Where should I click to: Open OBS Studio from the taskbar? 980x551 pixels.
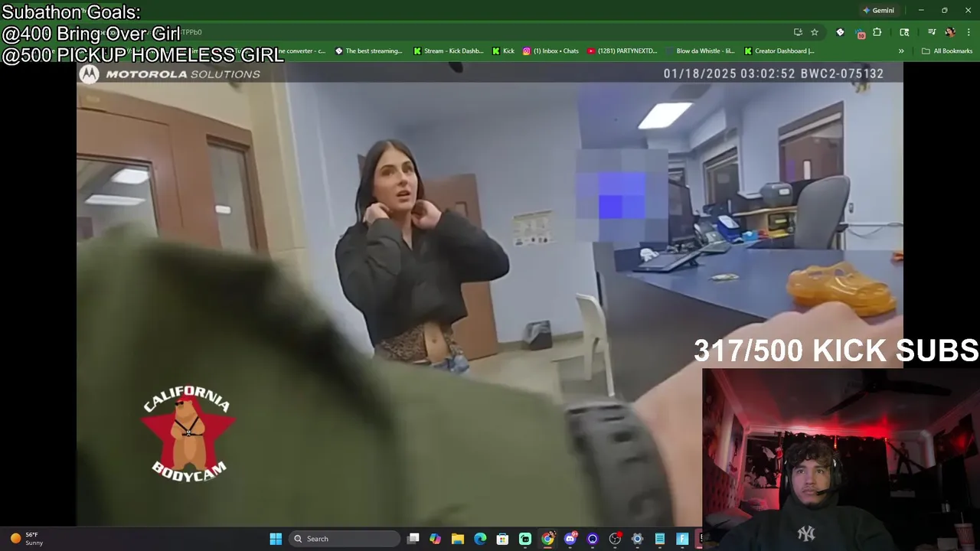point(615,539)
